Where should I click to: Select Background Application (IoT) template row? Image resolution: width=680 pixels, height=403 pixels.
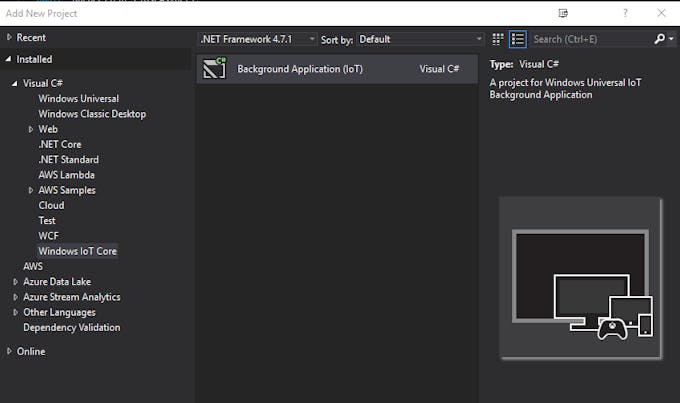point(337,69)
